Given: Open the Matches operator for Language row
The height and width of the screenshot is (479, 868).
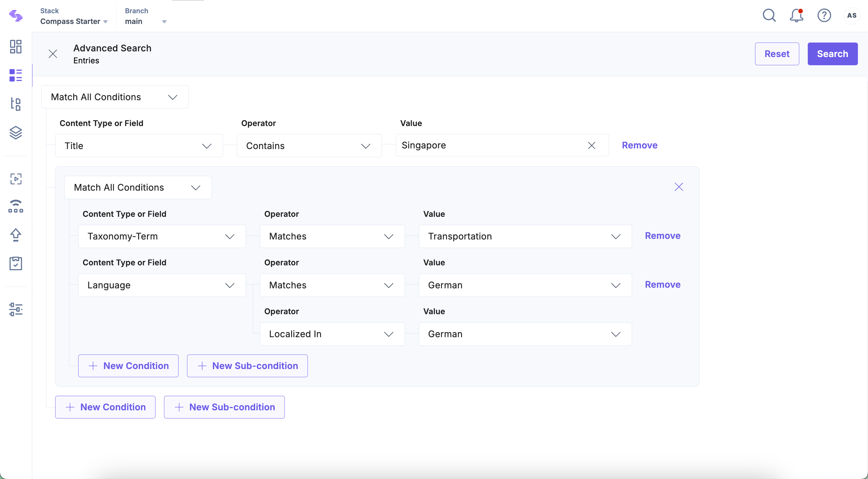Looking at the screenshot, I should [332, 285].
